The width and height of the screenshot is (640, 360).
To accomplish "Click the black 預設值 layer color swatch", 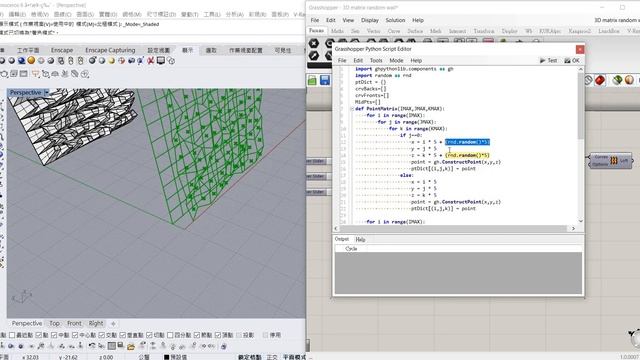I will pyautogui.click(x=166, y=357).
